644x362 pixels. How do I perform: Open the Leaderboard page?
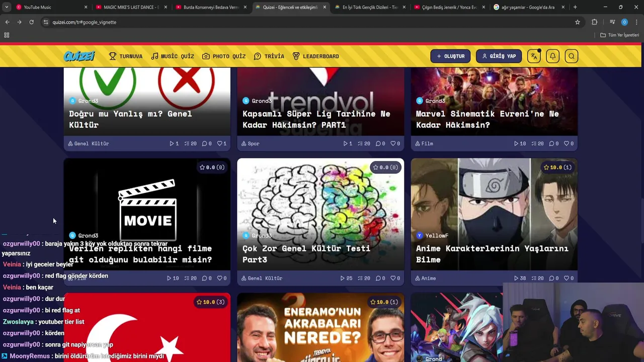(316, 56)
